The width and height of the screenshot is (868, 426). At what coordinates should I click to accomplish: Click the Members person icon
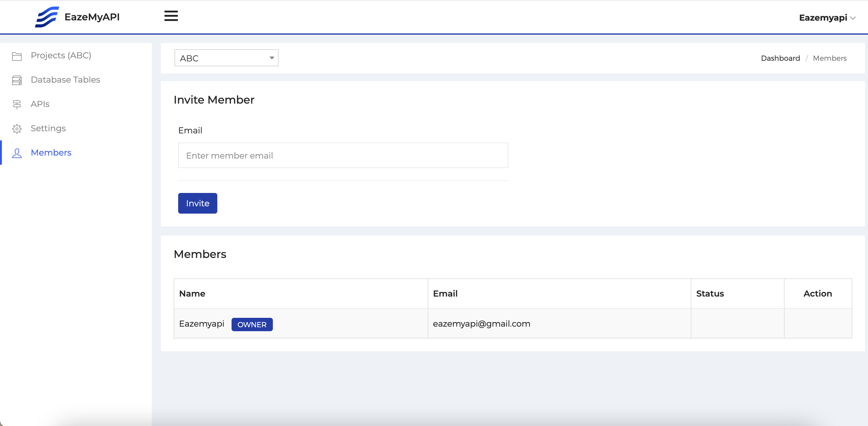pyautogui.click(x=17, y=153)
